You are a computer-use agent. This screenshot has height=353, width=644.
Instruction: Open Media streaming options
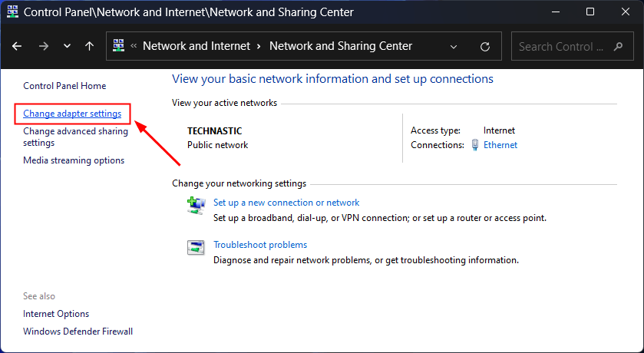click(74, 160)
